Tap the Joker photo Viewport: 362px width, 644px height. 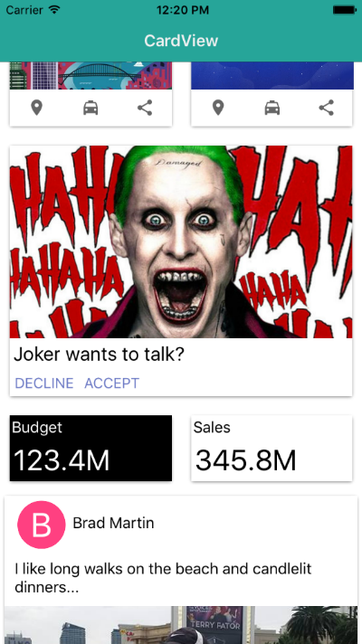[181, 241]
